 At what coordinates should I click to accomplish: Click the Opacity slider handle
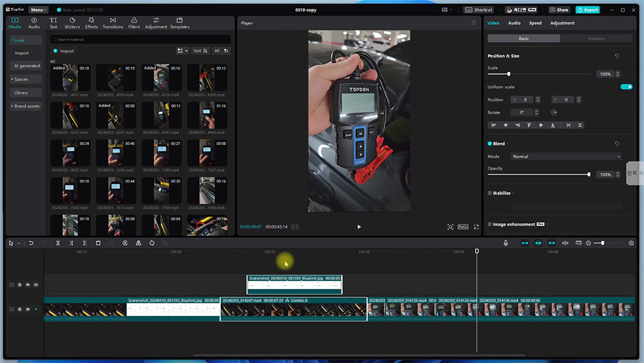[x=589, y=174]
